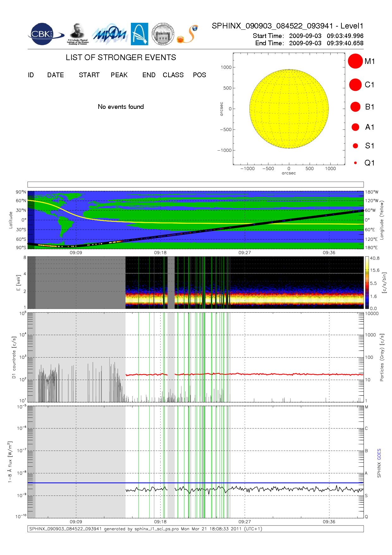Click the START column header
The image size is (392, 555).
click(x=89, y=75)
